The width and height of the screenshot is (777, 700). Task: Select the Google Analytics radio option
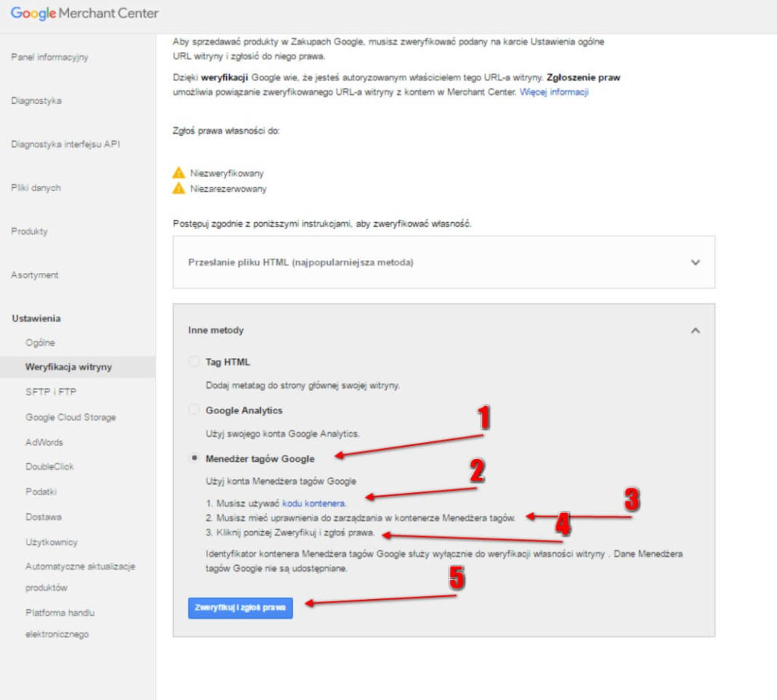point(194,410)
